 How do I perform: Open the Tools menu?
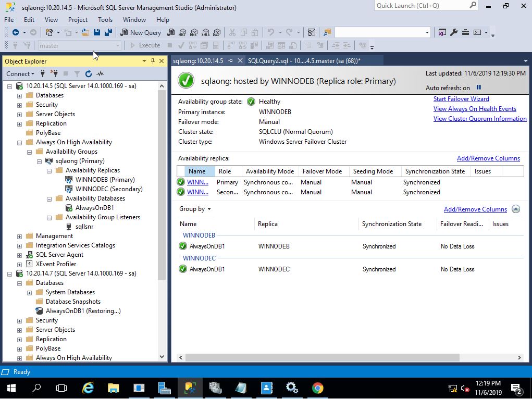pos(105,20)
